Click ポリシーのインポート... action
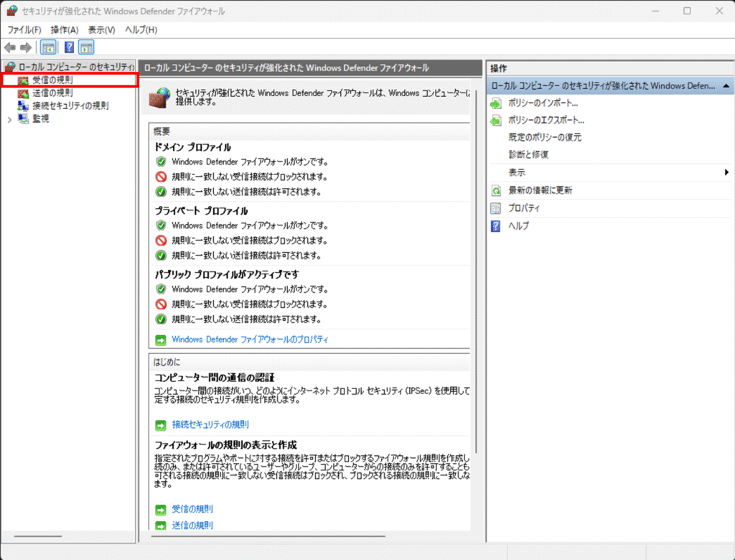 click(x=543, y=103)
